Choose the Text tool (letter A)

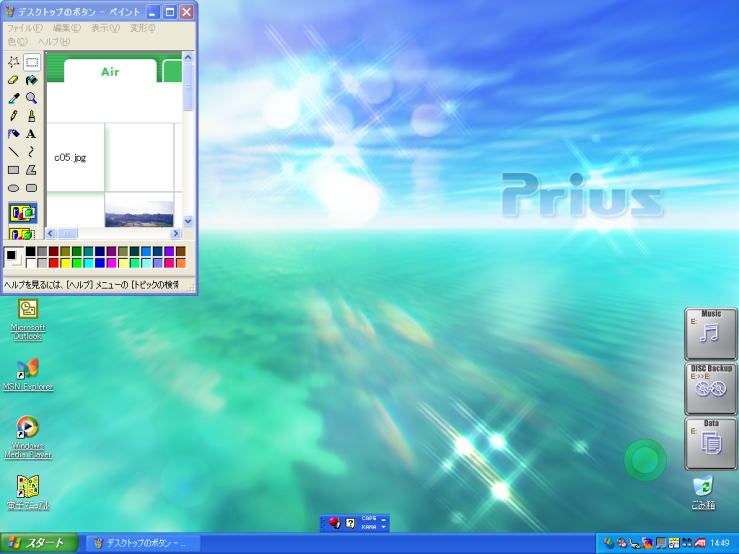[x=32, y=134]
